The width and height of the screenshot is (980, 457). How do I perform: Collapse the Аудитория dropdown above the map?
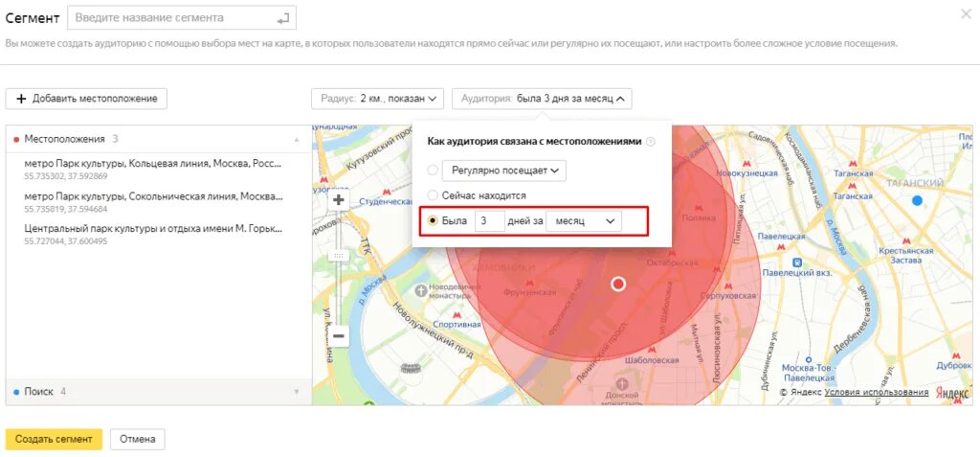pyautogui.click(x=542, y=99)
